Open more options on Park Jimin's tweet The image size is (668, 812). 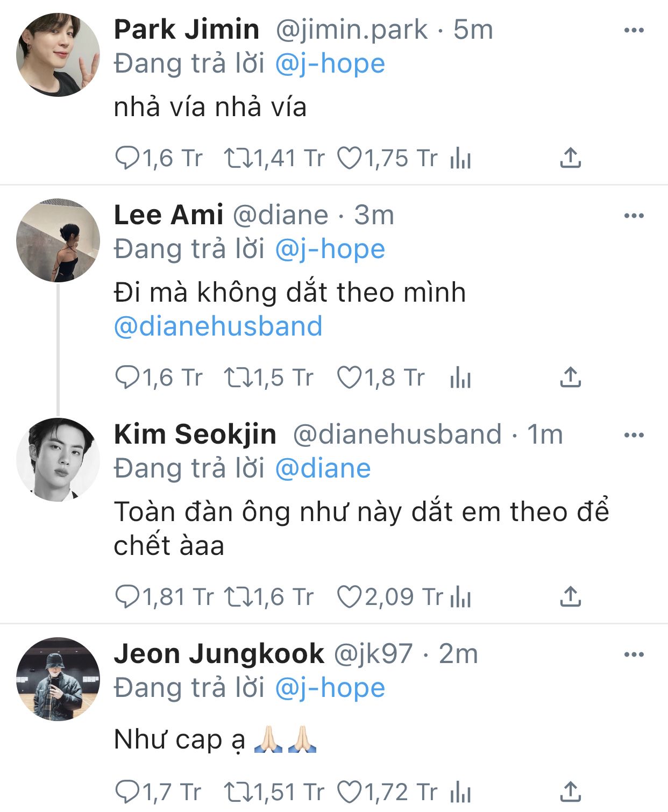tap(634, 30)
